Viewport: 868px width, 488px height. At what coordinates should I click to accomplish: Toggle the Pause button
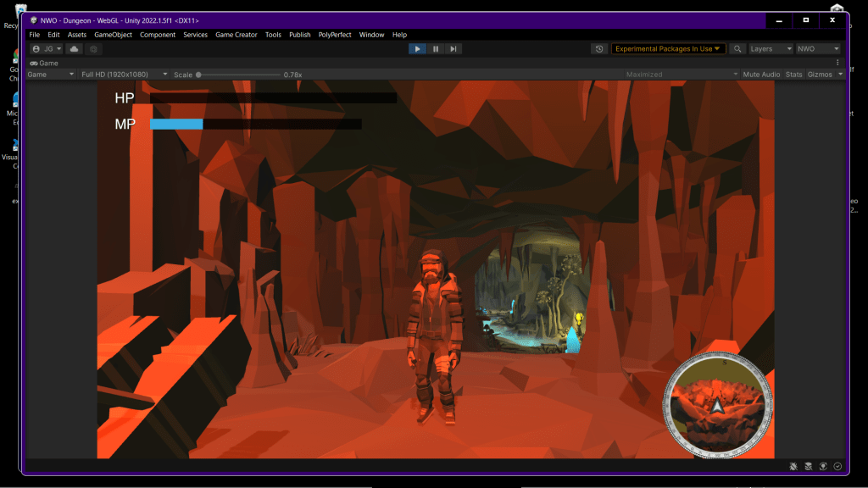click(436, 49)
